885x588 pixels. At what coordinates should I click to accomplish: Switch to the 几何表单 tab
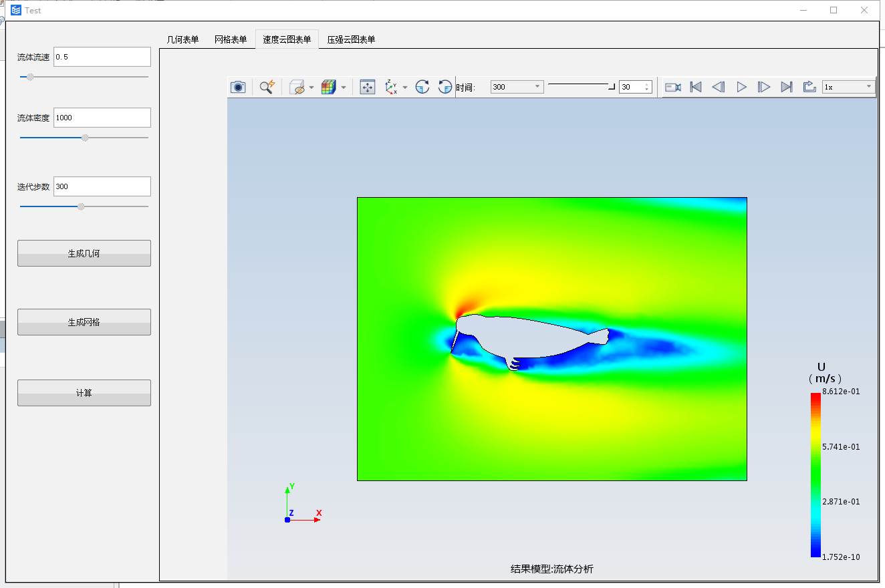[183, 39]
